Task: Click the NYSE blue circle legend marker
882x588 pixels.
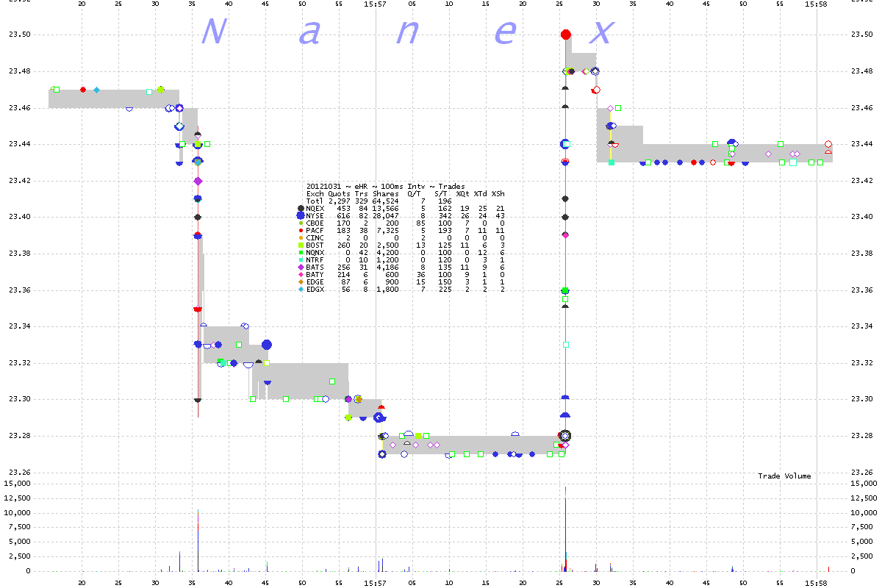Action: tap(301, 215)
